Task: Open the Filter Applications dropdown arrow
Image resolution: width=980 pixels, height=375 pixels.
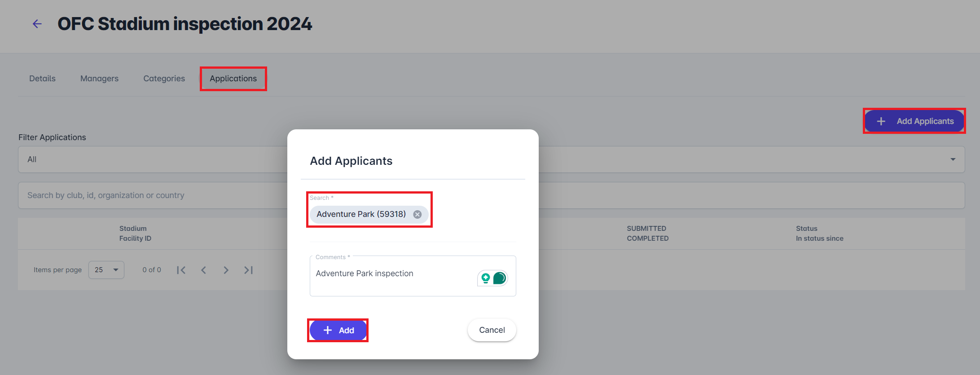Action: point(953,159)
